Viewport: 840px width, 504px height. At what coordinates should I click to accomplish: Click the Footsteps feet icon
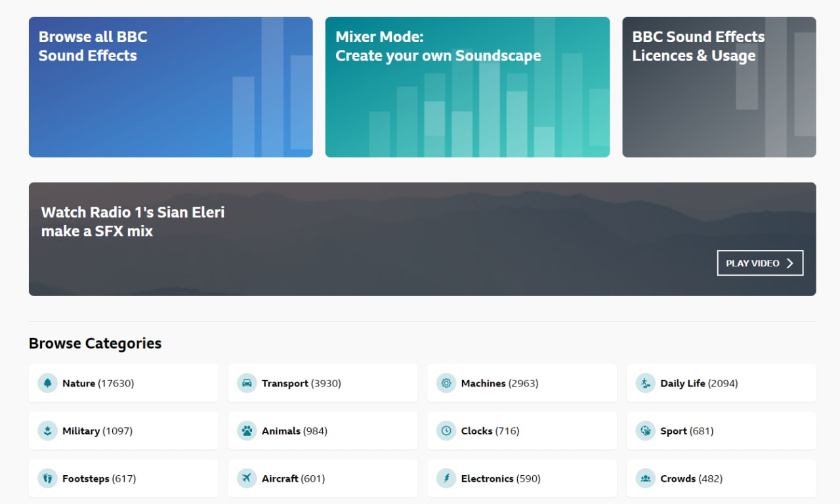point(47,478)
